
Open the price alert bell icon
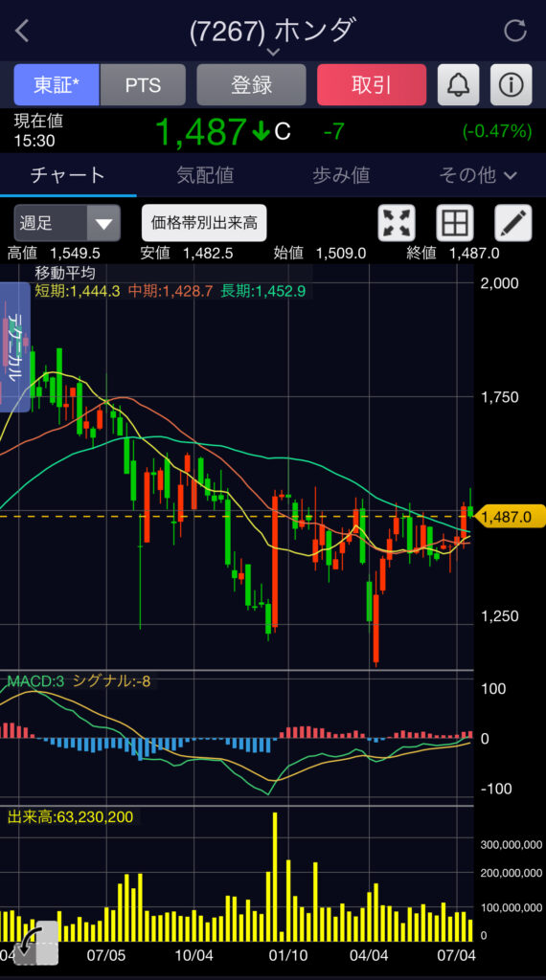tap(458, 84)
